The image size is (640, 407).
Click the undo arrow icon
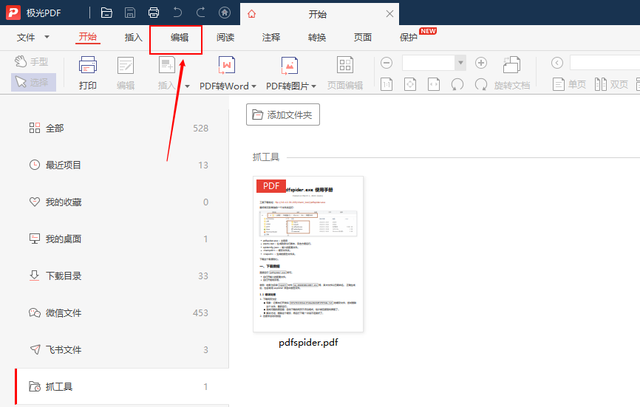(x=177, y=13)
